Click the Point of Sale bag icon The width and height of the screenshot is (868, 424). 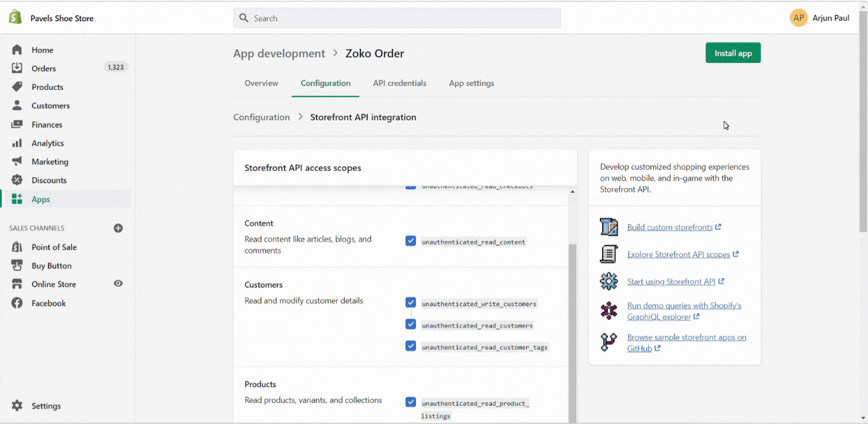coord(17,247)
